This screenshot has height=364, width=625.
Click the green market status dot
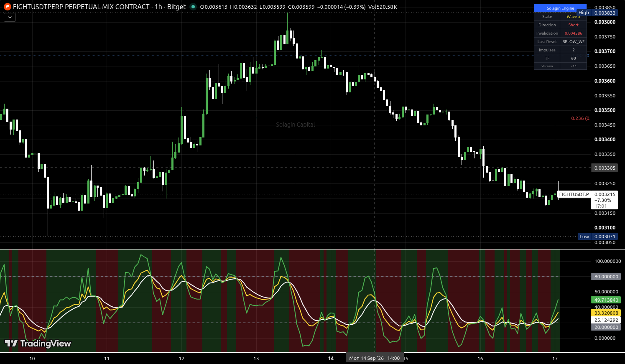click(193, 7)
